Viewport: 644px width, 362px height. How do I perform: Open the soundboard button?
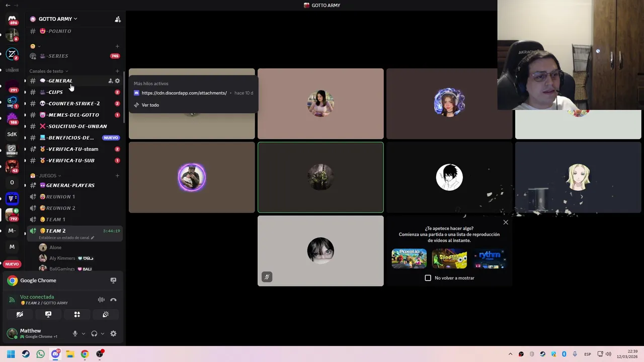106,314
